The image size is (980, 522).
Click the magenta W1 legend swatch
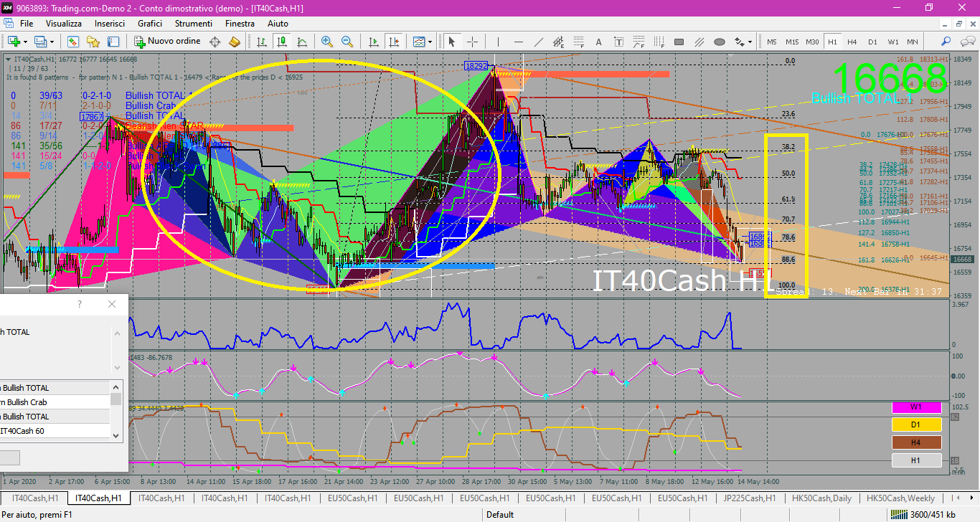(916, 407)
